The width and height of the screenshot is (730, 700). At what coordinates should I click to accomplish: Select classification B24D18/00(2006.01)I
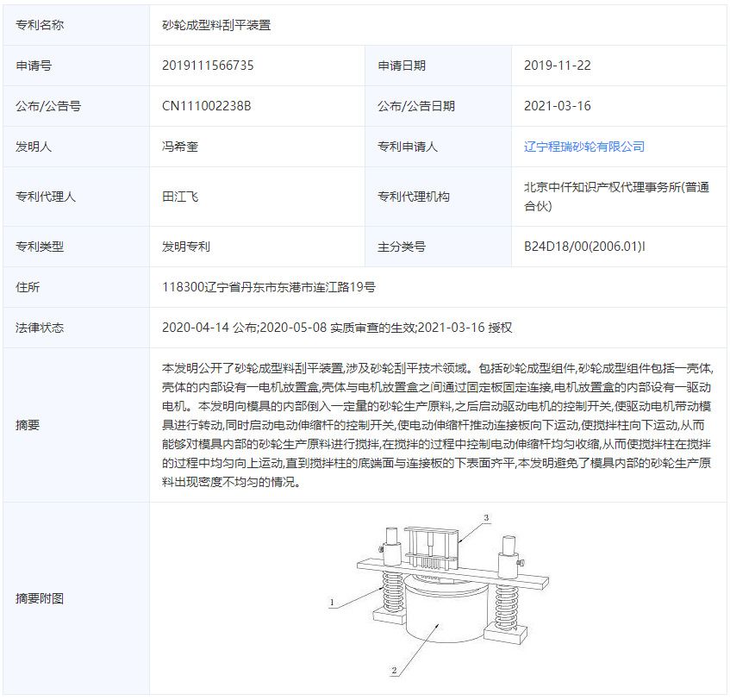click(x=584, y=247)
